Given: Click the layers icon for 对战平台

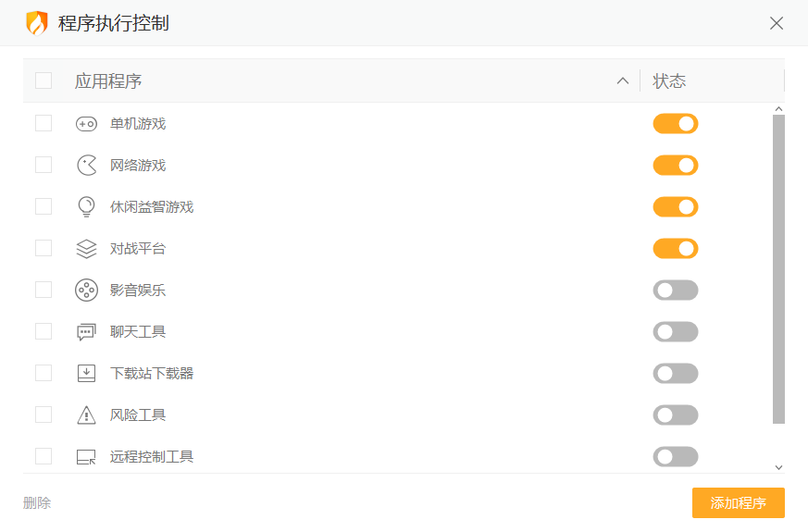Looking at the screenshot, I should [86, 249].
